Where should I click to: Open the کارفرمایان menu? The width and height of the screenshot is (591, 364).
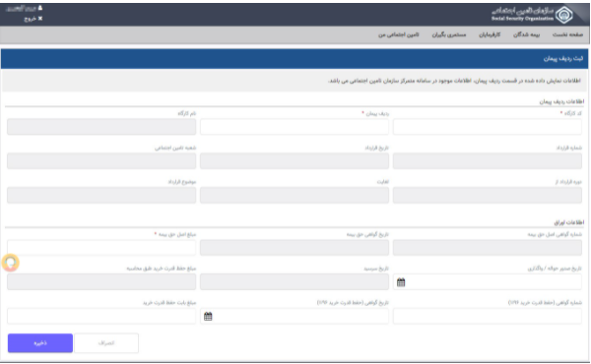[490, 34]
